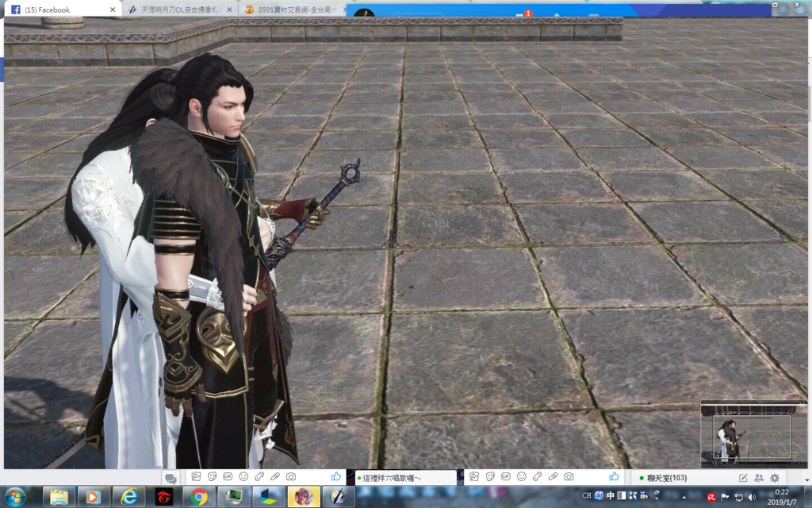The image size is (812, 508).
Task: Open sticker picker in the left chat box
Action: tap(213, 476)
